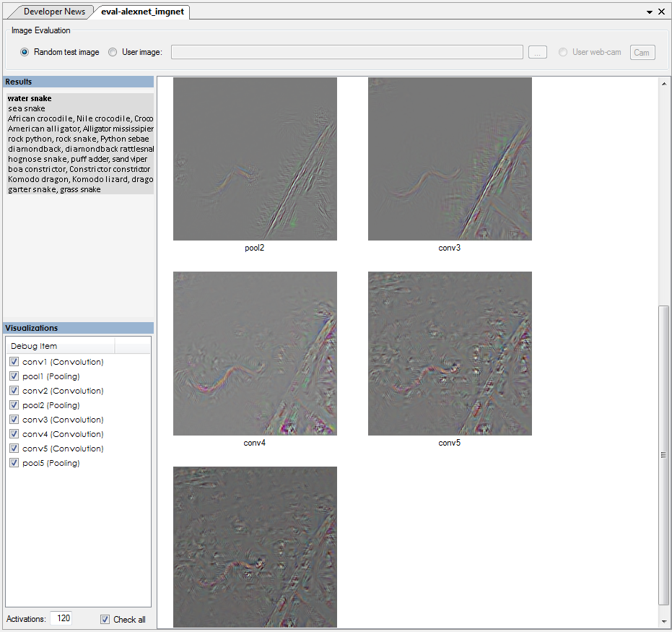Image resolution: width=672 pixels, height=632 pixels.
Task: Open the conv4 visualization image
Action: click(x=255, y=353)
